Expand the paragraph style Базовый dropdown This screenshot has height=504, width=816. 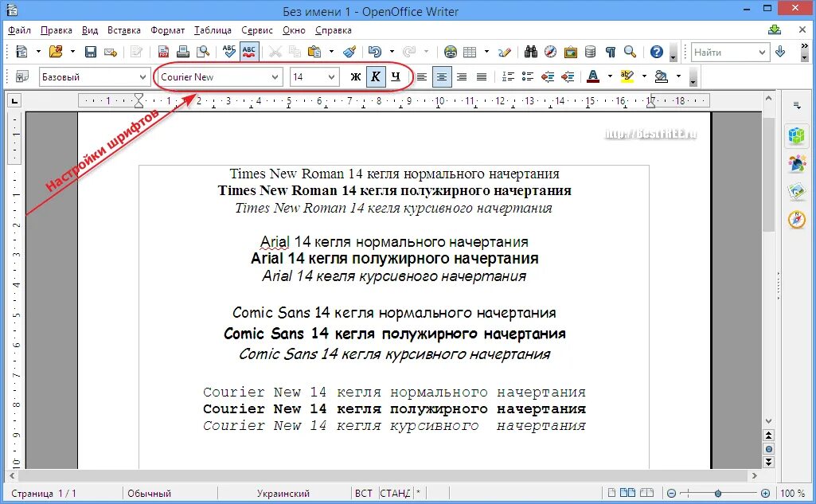143,77
